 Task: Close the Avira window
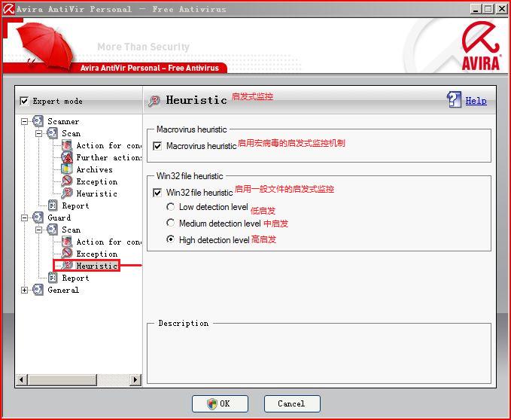coord(501,9)
